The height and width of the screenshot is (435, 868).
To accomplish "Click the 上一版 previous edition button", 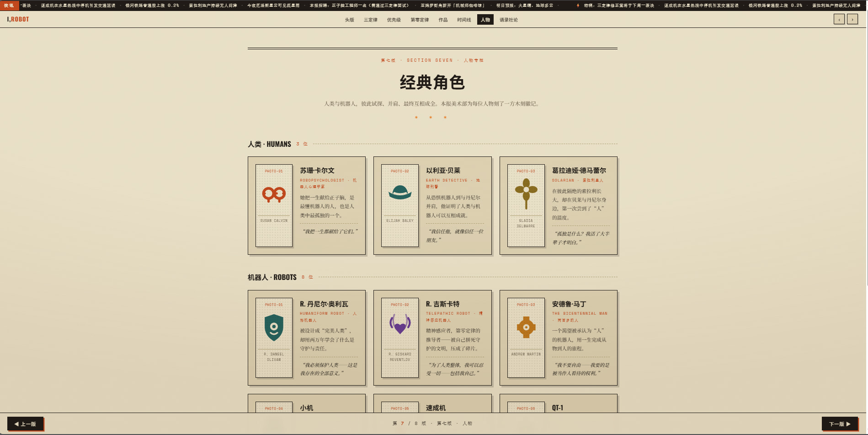I will (26, 424).
